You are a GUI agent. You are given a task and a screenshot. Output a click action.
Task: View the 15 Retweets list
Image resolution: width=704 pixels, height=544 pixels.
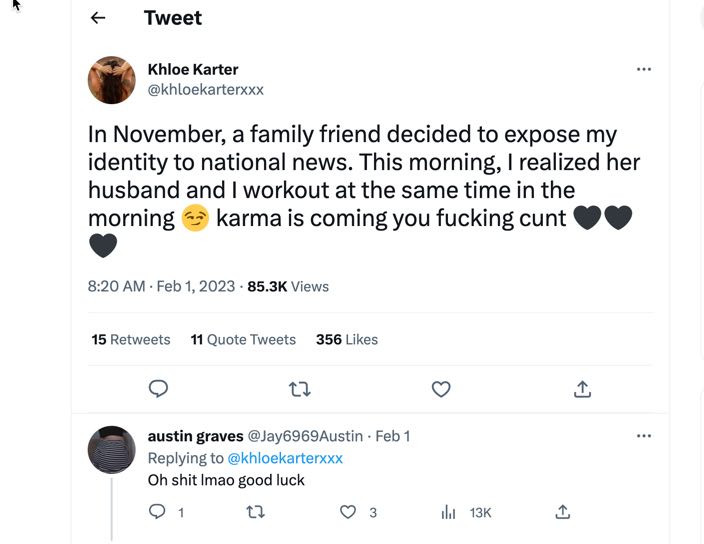click(x=131, y=340)
